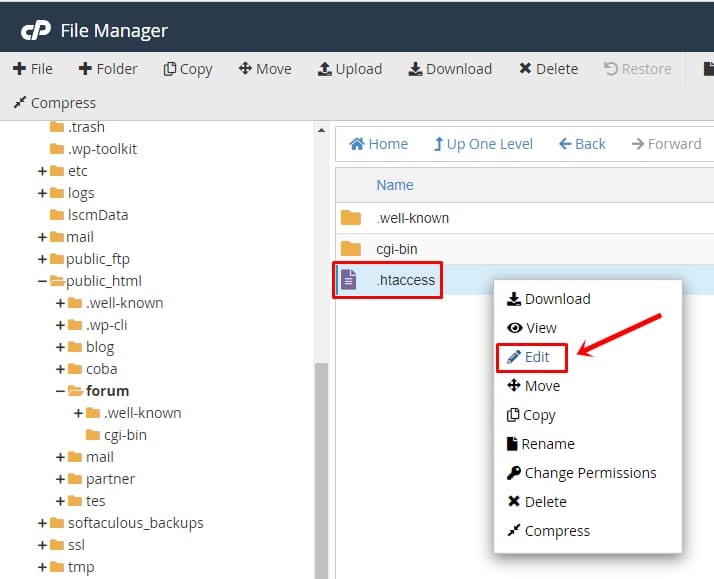Open the blog folder in tree
The height and width of the screenshot is (579, 714).
click(x=100, y=347)
